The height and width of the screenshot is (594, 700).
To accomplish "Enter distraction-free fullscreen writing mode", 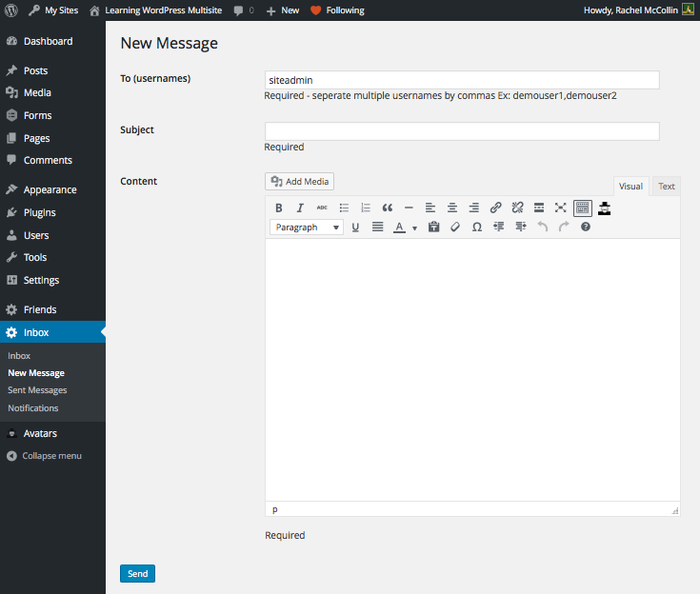I will click(x=561, y=208).
